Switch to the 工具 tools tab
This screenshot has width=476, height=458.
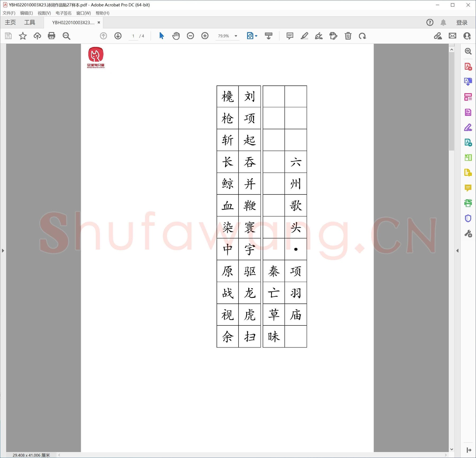pyautogui.click(x=30, y=22)
